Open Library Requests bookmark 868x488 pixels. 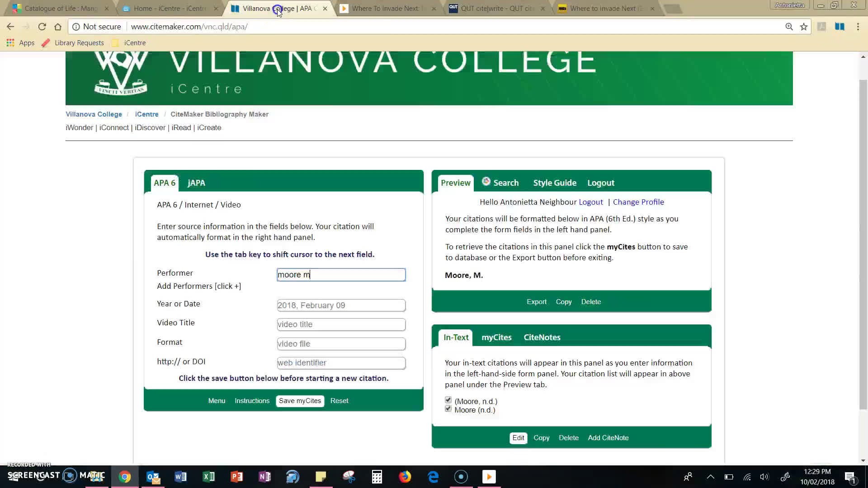(73, 43)
